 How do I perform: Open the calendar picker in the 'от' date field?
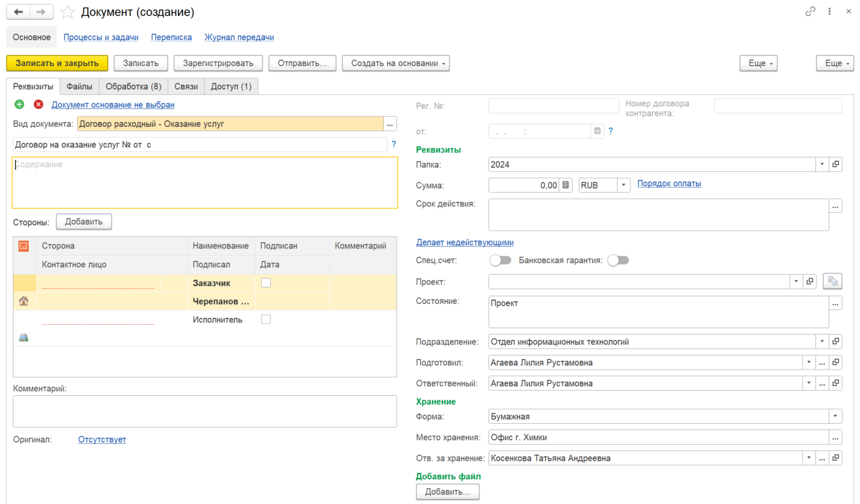point(597,131)
